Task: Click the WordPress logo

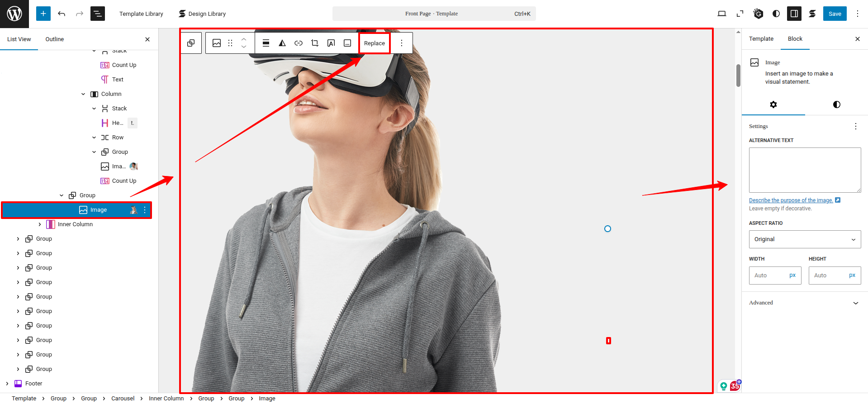Action: coord(14,14)
